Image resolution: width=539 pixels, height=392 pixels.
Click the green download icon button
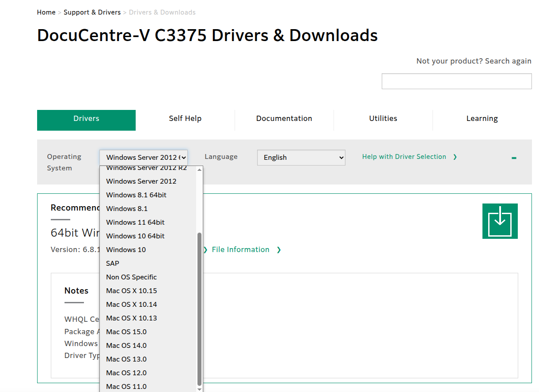coord(500,221)
